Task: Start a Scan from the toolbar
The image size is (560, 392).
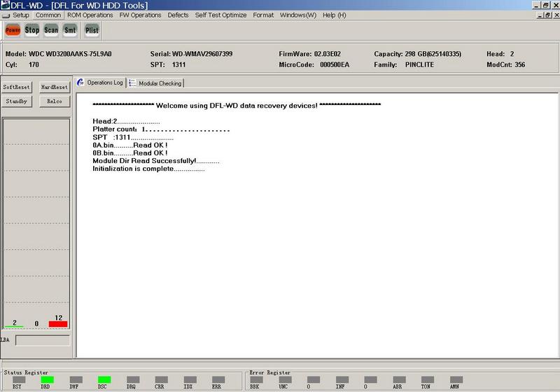Action: click(x=51, y=30)
